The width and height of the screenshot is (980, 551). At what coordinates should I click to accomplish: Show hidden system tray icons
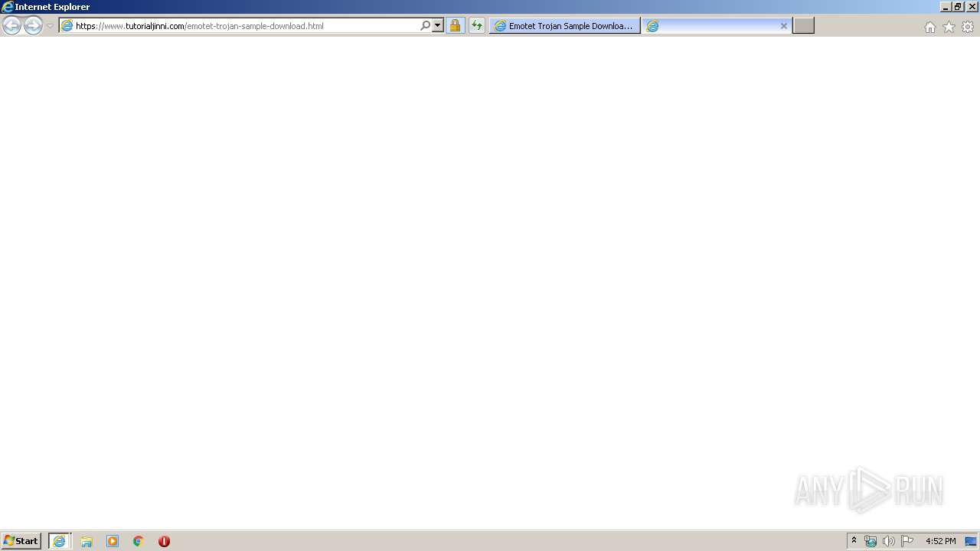(x=854, y=541)
